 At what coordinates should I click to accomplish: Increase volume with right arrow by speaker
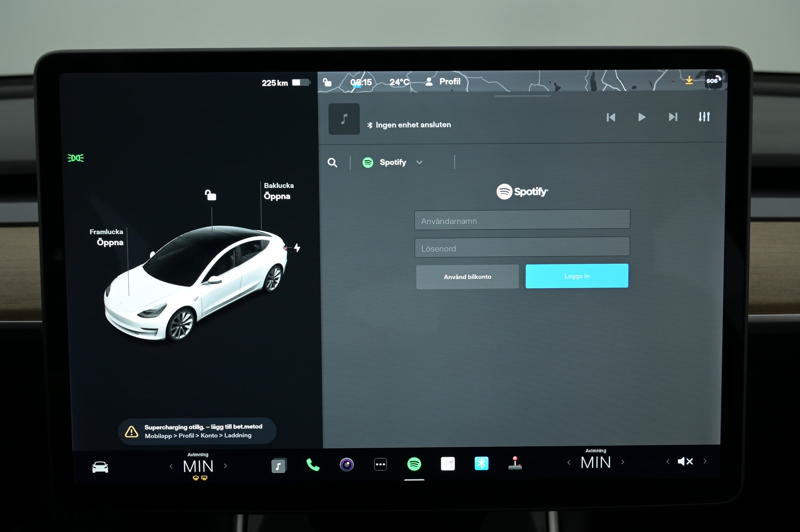click(705, 461)
